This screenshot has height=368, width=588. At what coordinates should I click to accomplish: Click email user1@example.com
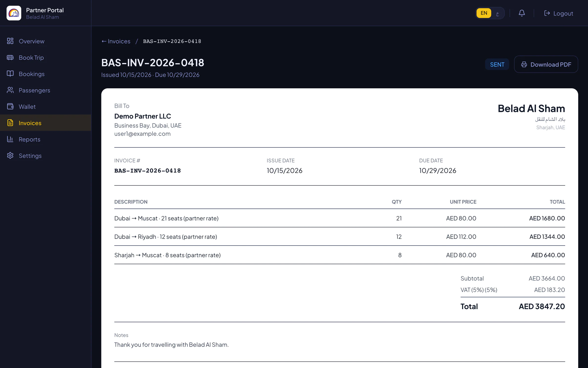142,134
